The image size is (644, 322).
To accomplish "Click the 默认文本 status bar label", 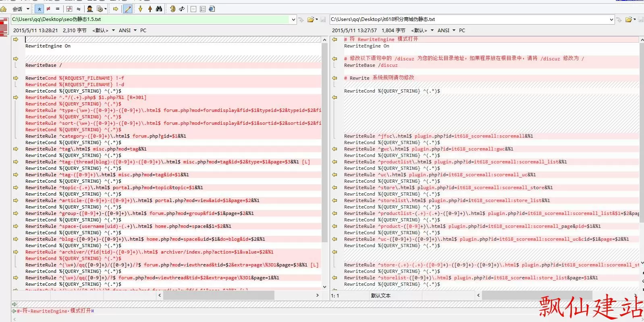I will point(381,296).
